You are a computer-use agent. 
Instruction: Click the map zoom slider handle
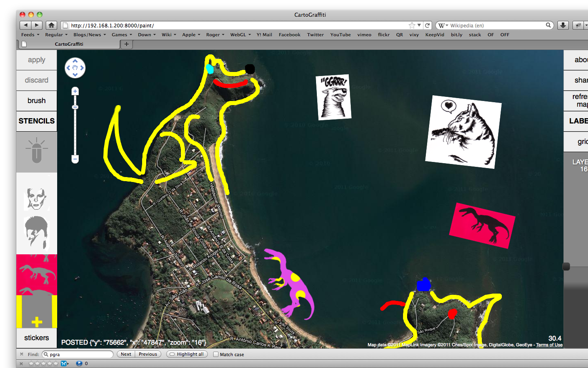tap(75, 107)
